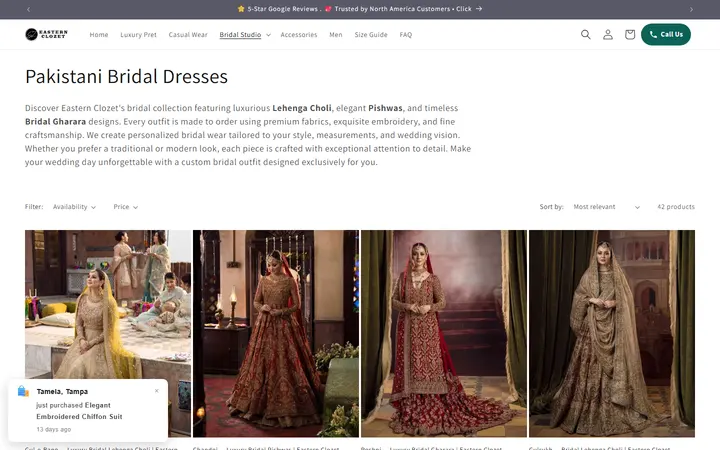Open the red bridal gharara product image

444,333
